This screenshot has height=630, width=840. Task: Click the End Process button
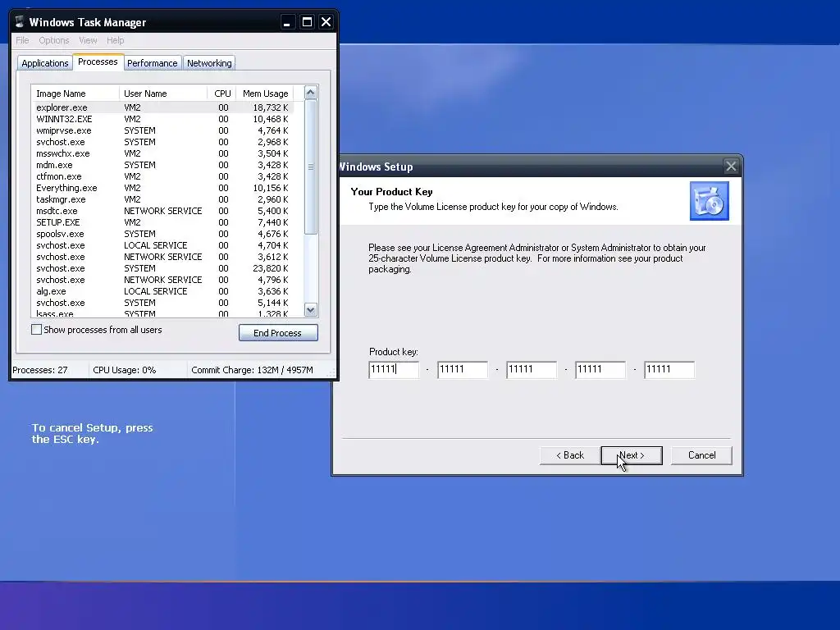[278, 333]
